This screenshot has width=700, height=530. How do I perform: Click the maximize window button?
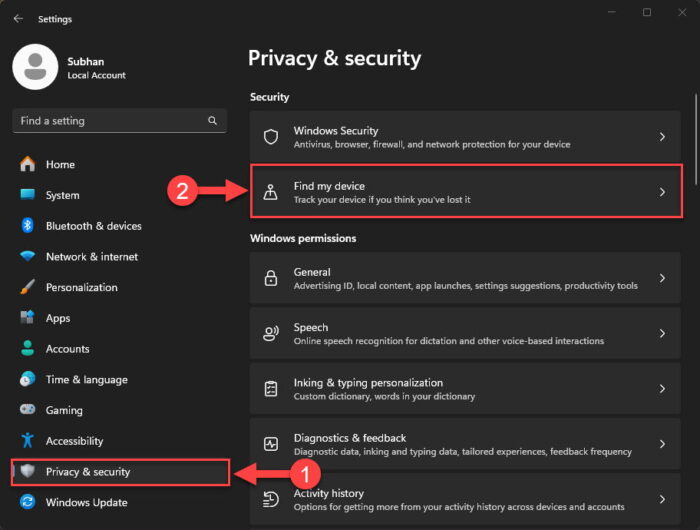pos(646,13)
